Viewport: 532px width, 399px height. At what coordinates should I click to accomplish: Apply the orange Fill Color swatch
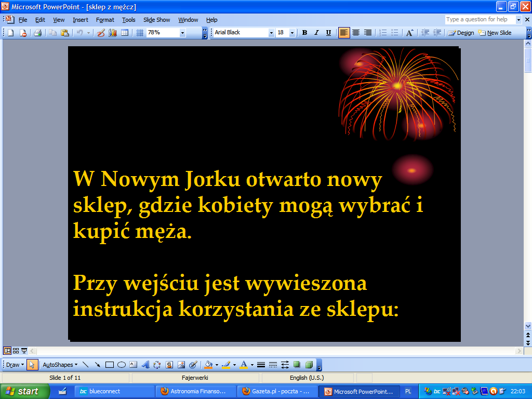pyautogui.click(x=209, y=365)
